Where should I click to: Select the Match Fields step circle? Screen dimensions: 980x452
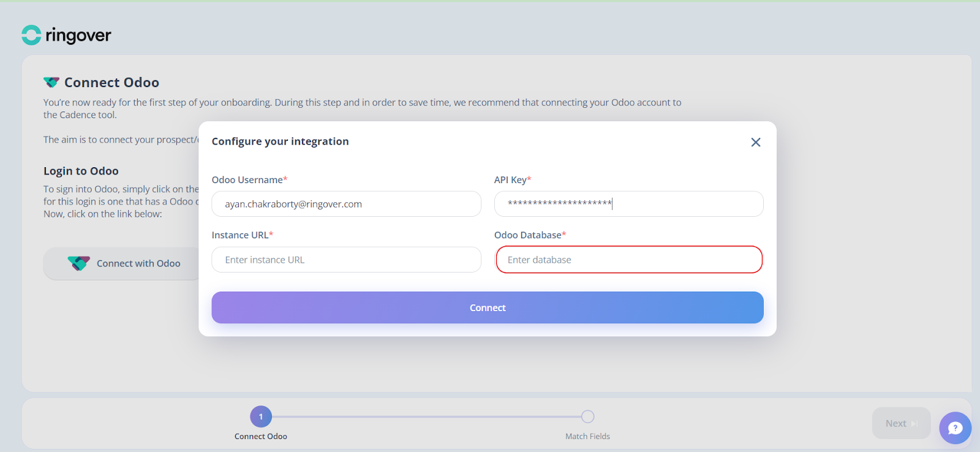[587, 416]
